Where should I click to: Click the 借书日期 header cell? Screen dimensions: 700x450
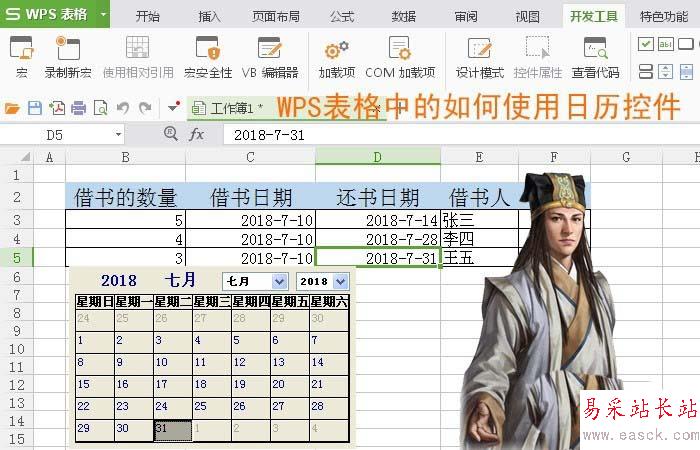point(250,196)
